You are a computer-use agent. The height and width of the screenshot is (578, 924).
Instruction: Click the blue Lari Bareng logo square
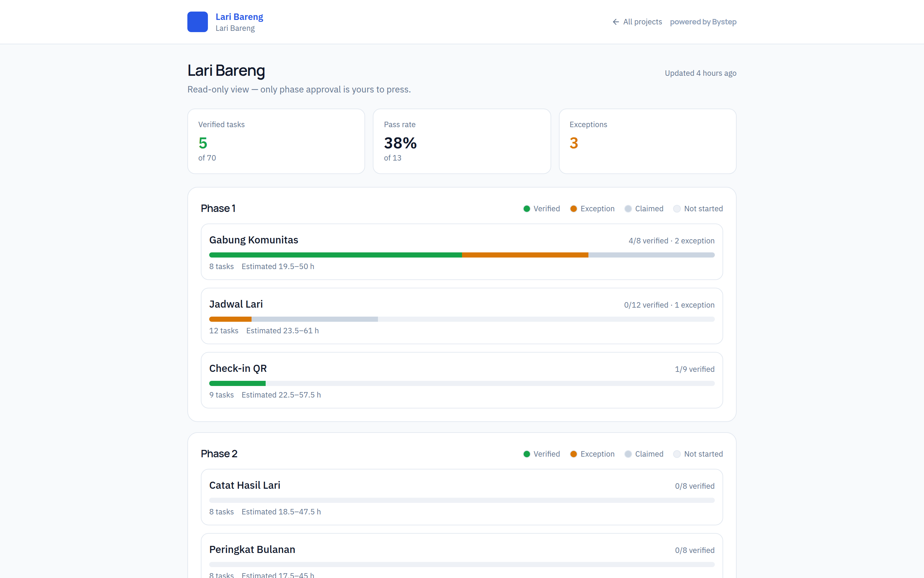(197, 22)
